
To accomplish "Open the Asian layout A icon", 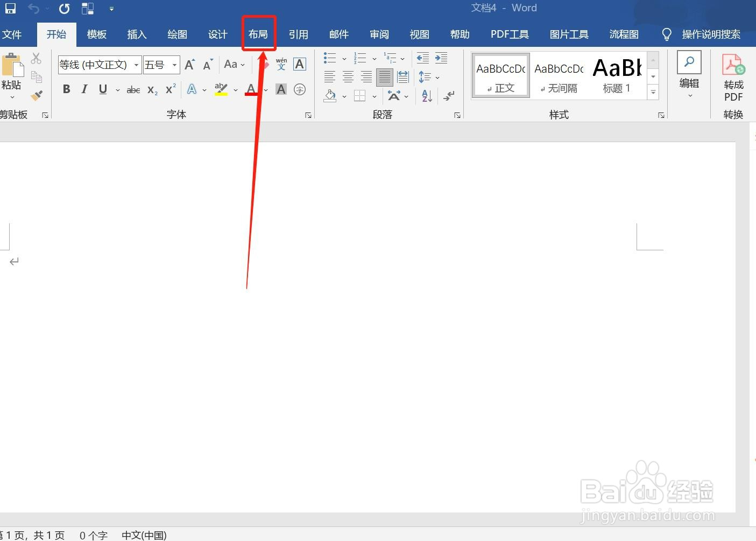I will pyautogui.click(x=394, y=96).
